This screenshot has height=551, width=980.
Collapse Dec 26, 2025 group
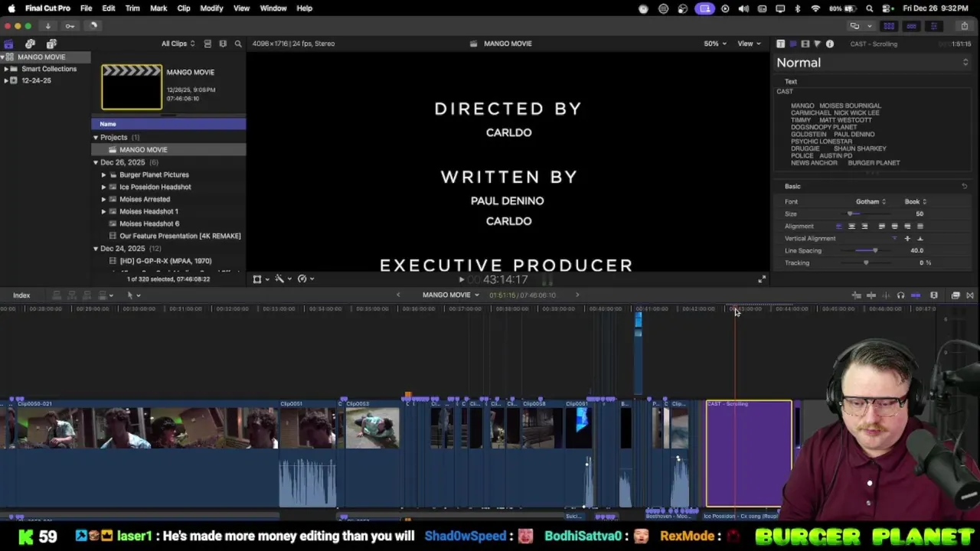click(96, 162)
